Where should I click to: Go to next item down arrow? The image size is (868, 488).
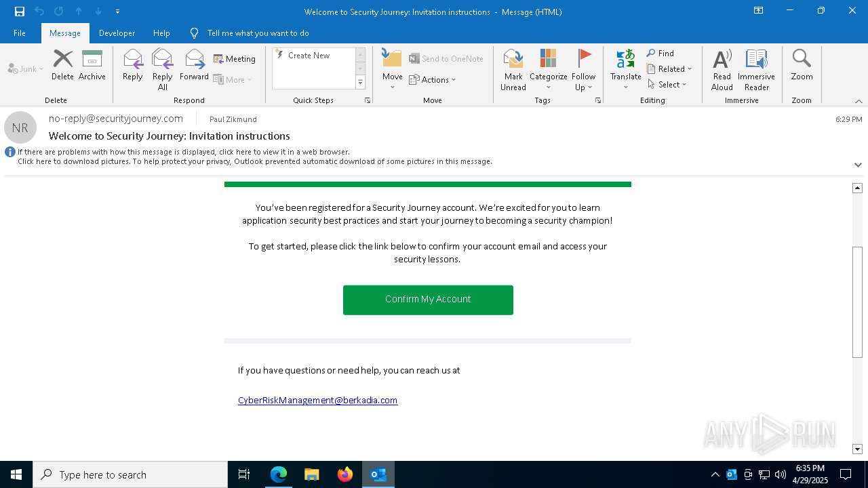[98, 12]
